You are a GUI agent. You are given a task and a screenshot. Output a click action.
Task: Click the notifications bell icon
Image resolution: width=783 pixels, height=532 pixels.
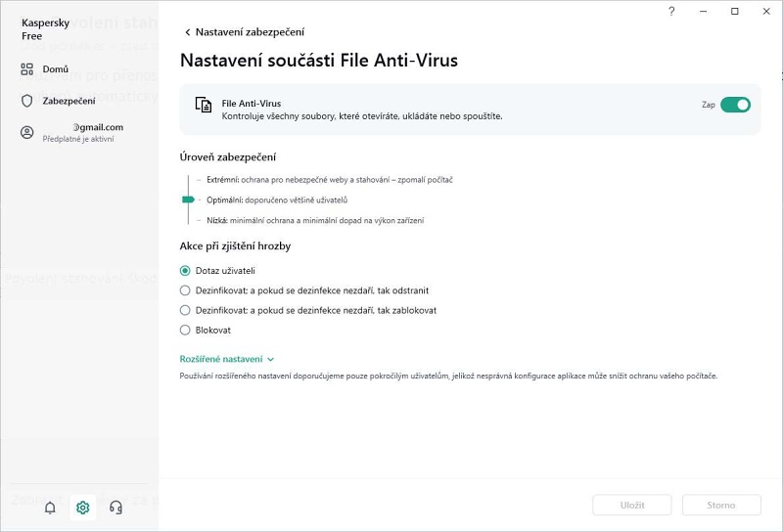coord(50,508)
